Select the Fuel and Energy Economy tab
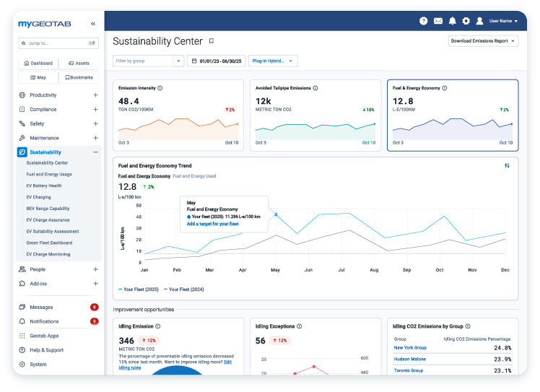540x392 pixels. pyautogui.click(x=144, y=176)
